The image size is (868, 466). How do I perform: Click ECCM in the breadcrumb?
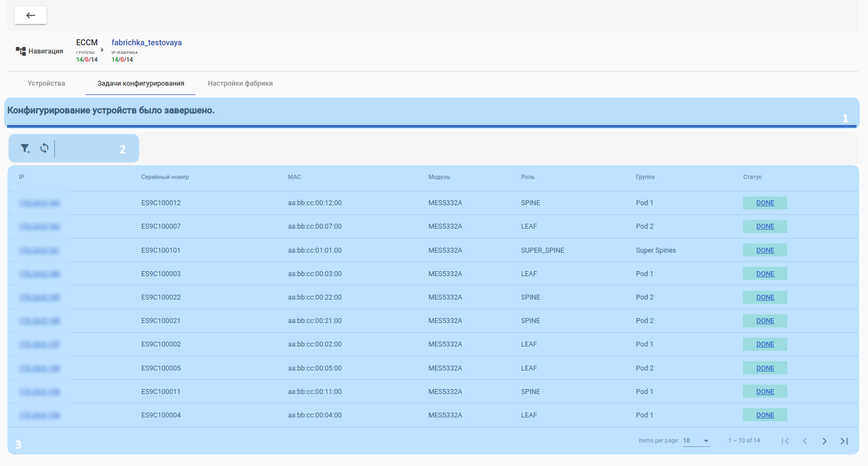click(x=87, y=43)
